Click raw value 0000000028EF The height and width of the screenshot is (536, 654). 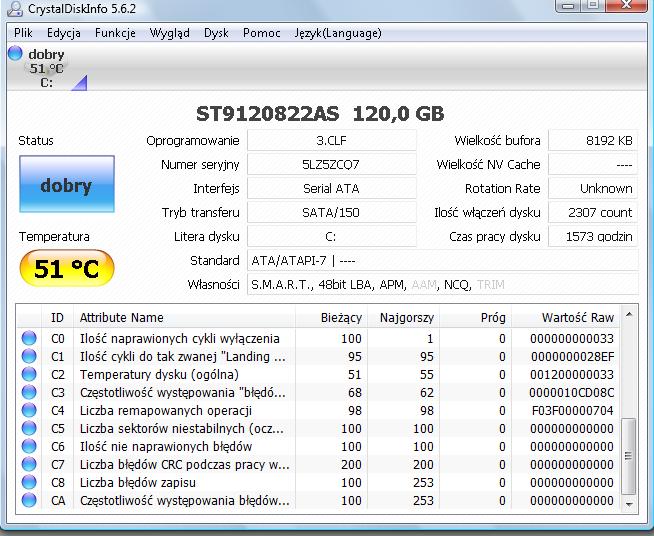tap(573, 357)
